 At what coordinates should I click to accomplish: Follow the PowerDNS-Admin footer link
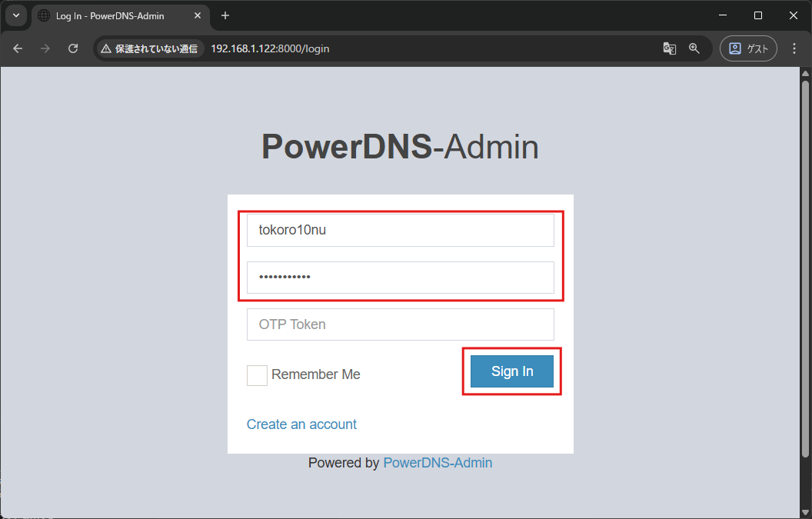438,463
